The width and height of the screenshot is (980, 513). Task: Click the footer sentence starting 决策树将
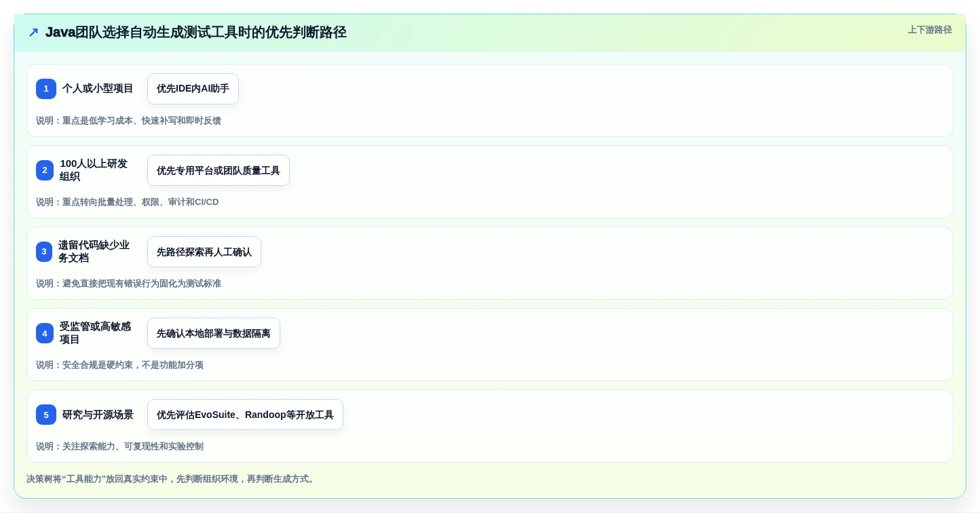click(x=172, y=479)
